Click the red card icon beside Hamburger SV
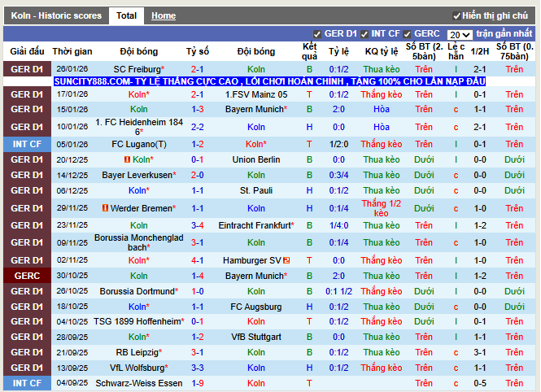541x392 pixels. tap(286, 260)
